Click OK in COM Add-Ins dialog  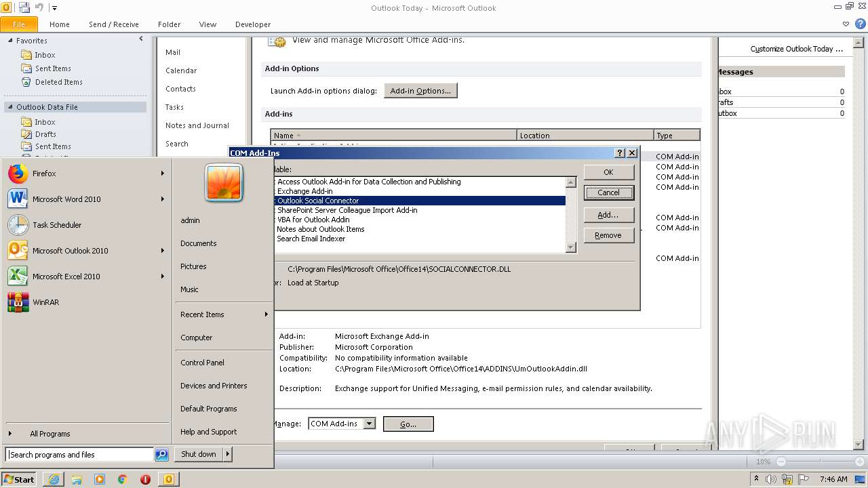click(x=608, y=172)
